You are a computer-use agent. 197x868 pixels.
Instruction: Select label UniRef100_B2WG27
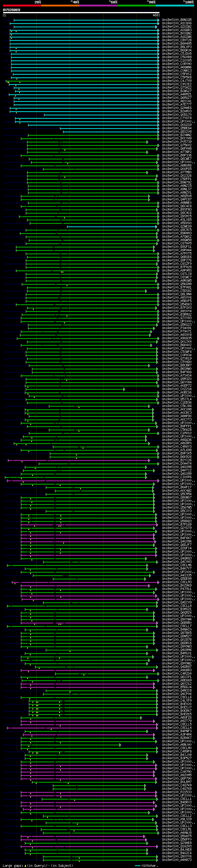pos(177,91)
